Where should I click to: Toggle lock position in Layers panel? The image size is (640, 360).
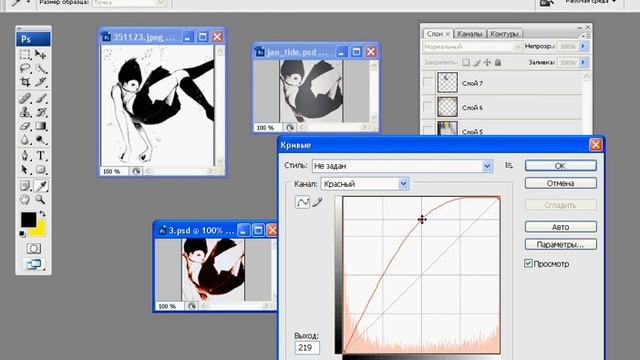487,62
